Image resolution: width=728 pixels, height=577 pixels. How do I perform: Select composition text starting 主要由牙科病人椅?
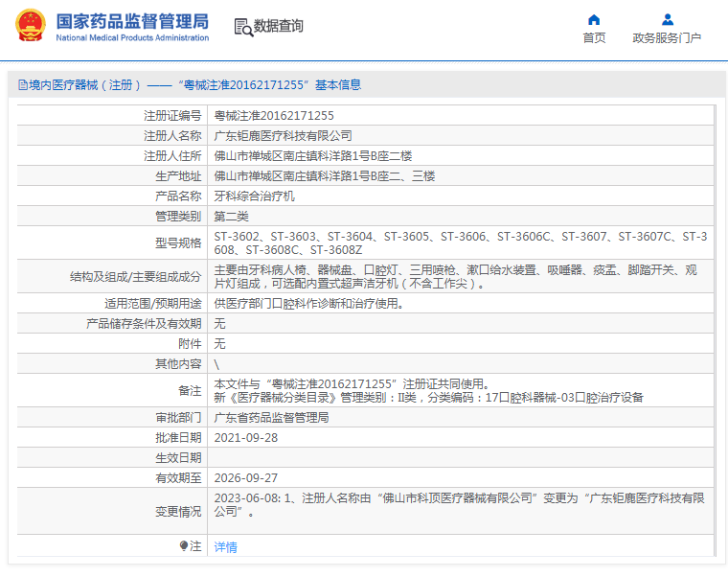pyautogui.click(x=455, y=276)
